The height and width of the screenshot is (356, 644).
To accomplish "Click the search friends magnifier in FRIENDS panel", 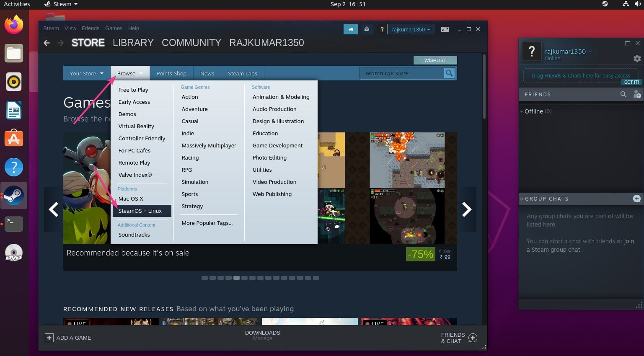I will [x=623, y=94].
